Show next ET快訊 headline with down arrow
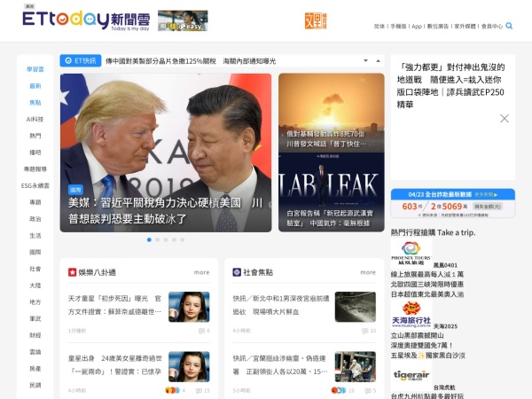The image size is (532, 399). click(x=365, y=60)
